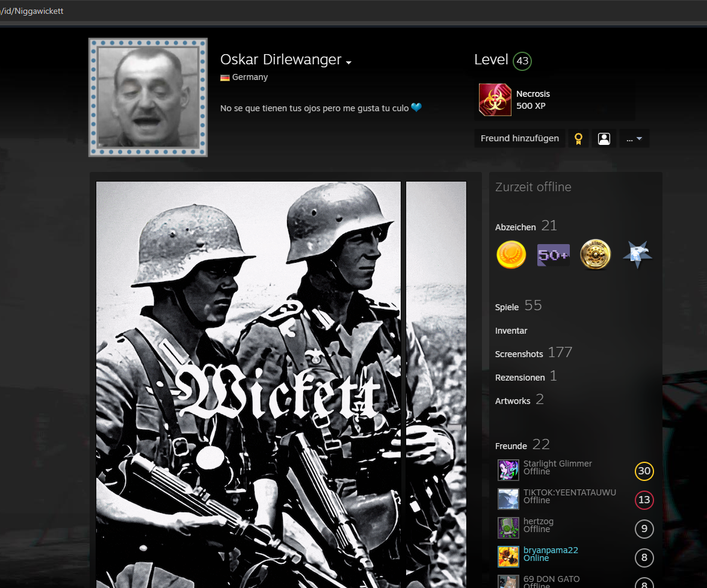Click the large artwork showcase image
The image size is (707, 588).
(x=248, y=385)
